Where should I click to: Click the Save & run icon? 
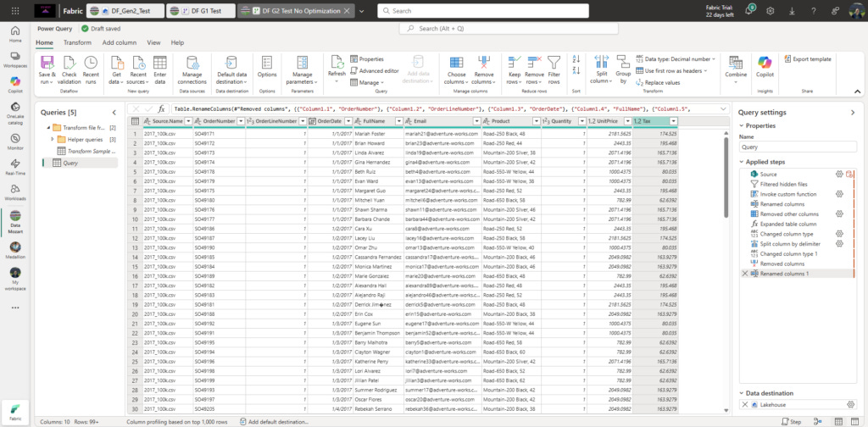click(x=47, y=62)
